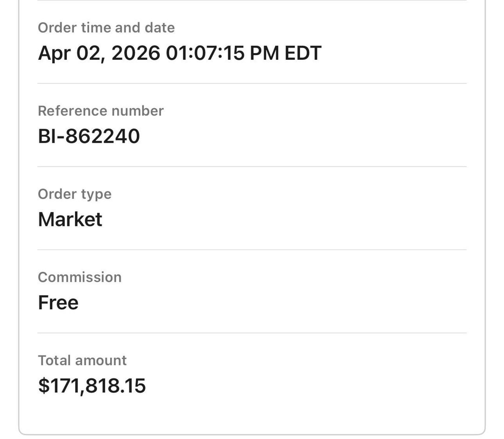Click divider line above 'Reference number'
Image resolution: width=504 pixels, height=439 pixels.
coord(252,84)
